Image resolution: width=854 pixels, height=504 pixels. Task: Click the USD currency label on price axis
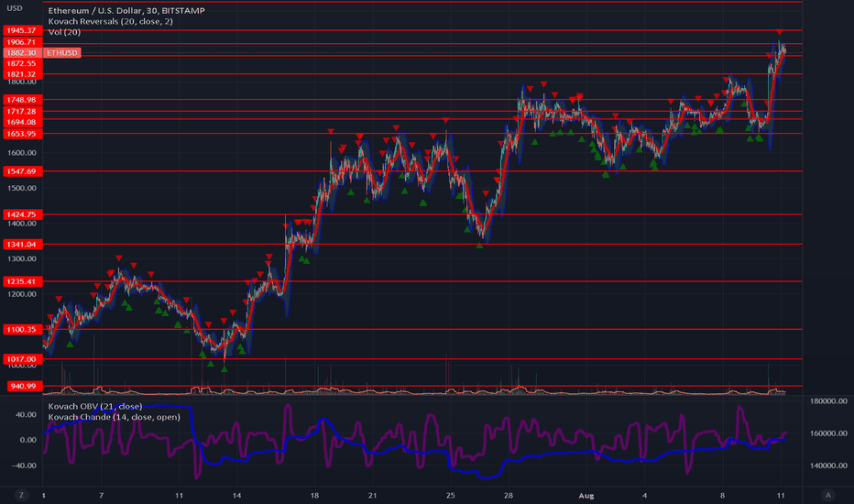click(15, 8)
